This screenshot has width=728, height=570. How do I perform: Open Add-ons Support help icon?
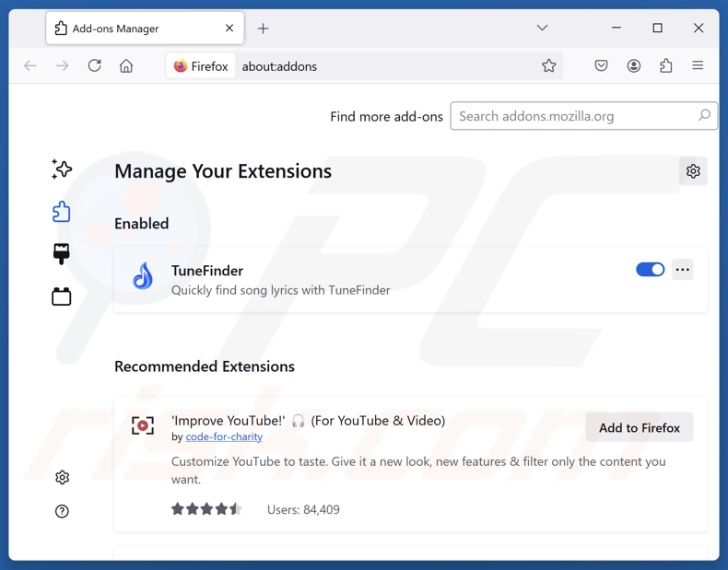(x=62, y=511)
